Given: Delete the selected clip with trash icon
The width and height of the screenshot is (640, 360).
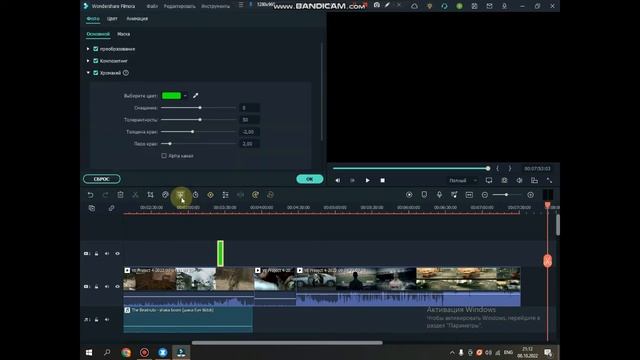Looking at the screenshot, I should 120,195.
